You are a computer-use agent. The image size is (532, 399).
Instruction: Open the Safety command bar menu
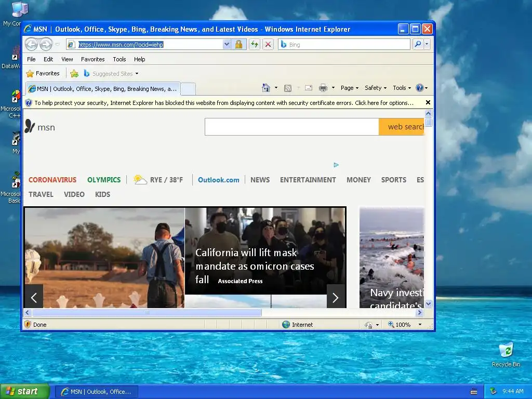tap(375, 88)
